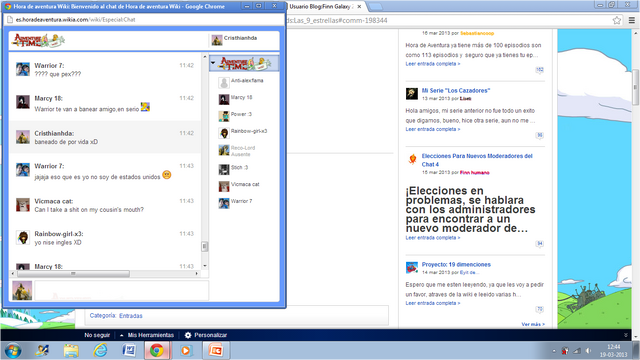Open comment count bubble for Proyecto 19 dimenciones
Viewport: 640px width, 360px height.
coord(540,309)
